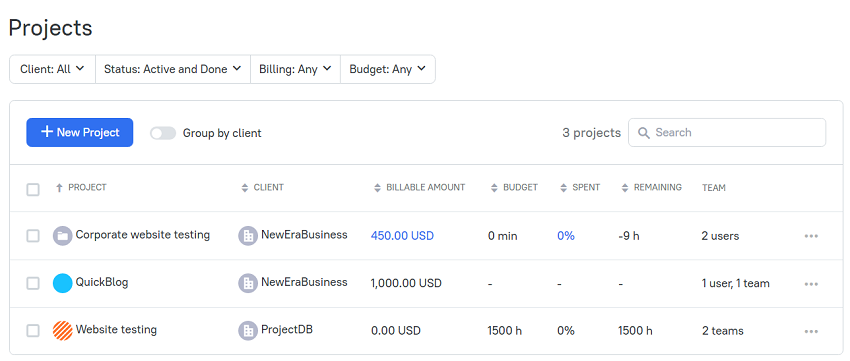
Task: Open the Website testing row three-dots menu
Action: click(x=811, y=331)
